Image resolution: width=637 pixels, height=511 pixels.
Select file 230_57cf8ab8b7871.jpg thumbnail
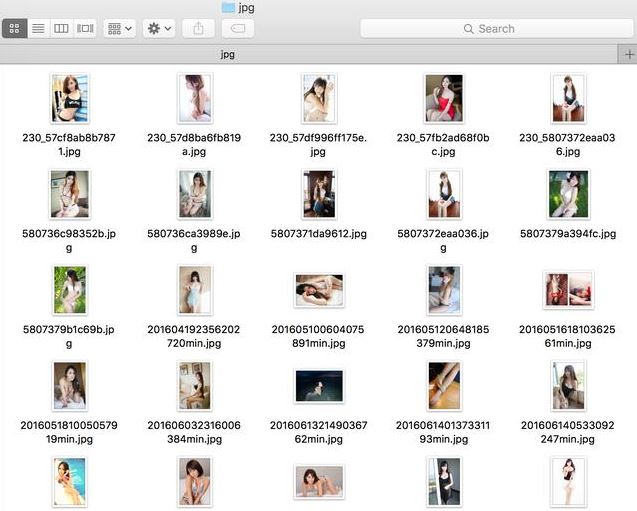pos(70,98)
